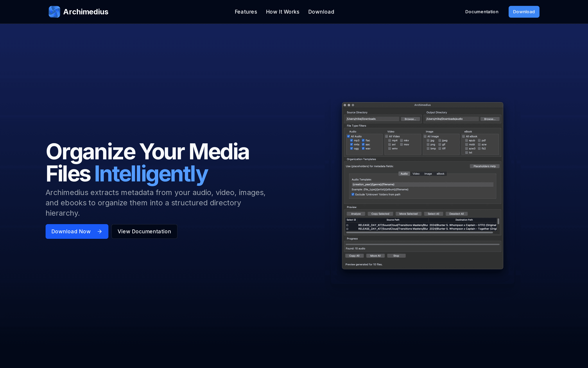The image size is (588, 368).
Task: Uncheck the flac filter checkbox
Action: point(363,140)
